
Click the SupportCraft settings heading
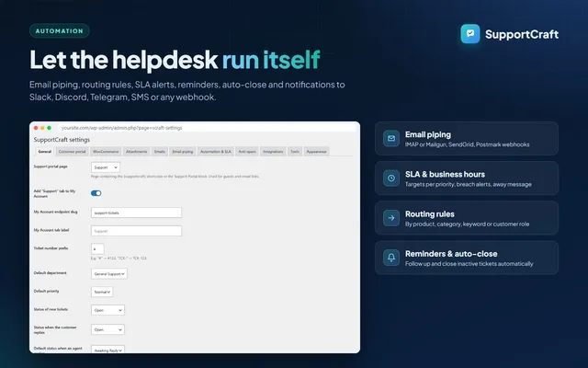[62, 140]
